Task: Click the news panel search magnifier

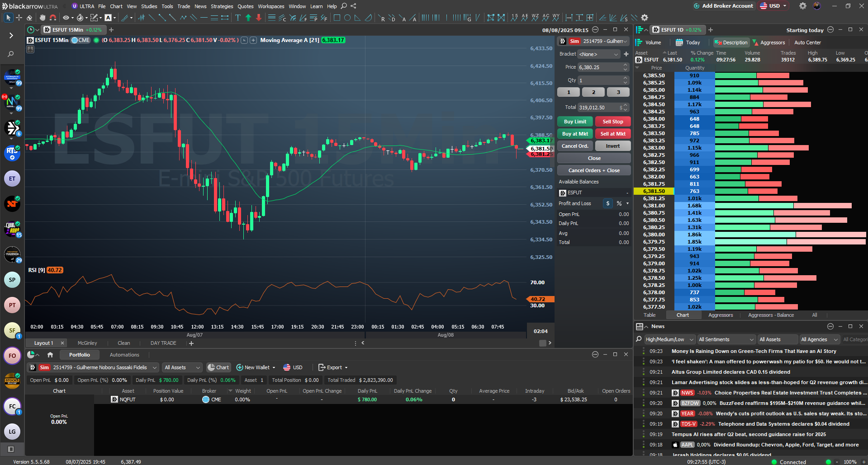Action: pos(639,339)
